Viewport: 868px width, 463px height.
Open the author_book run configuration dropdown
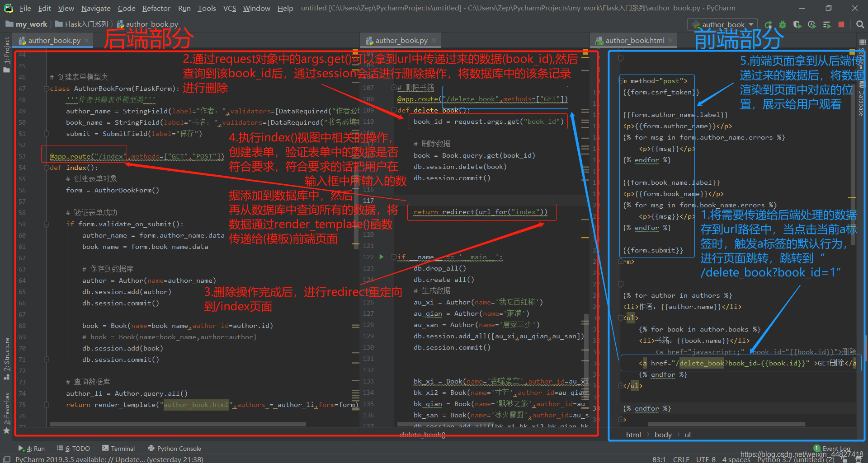tap(723, 24)
